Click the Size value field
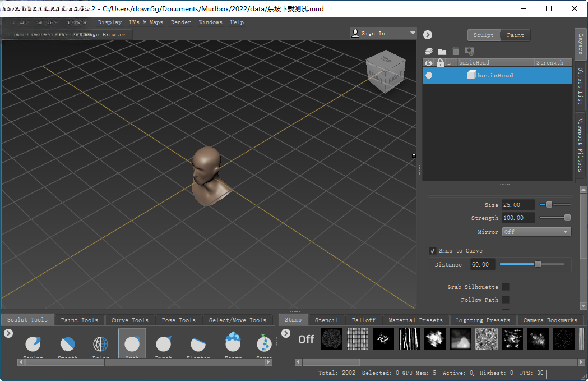The width and height of the screenshot is (588, 381). click(x=518, y=205)
